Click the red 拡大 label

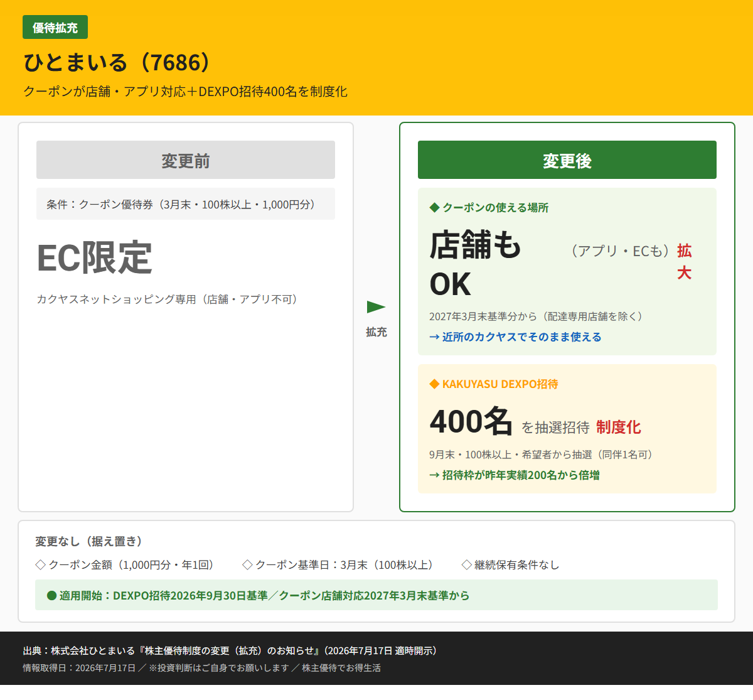(x=685, y=262)
